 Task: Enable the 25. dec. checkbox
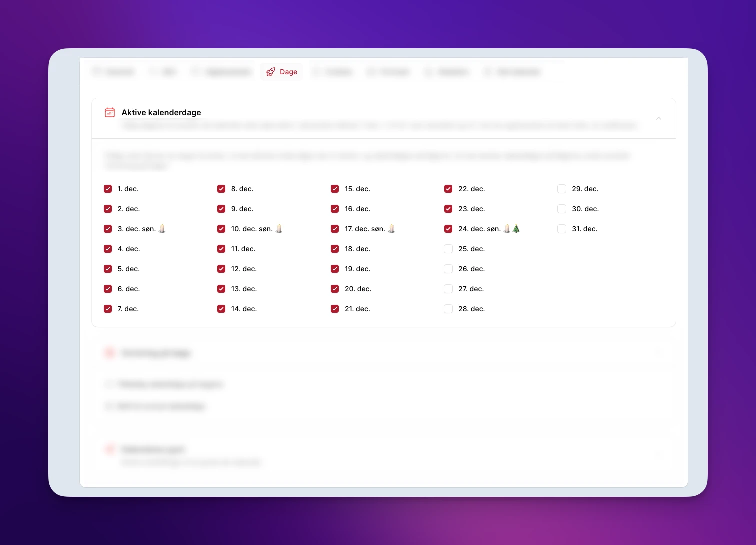[x=448, y=249]
